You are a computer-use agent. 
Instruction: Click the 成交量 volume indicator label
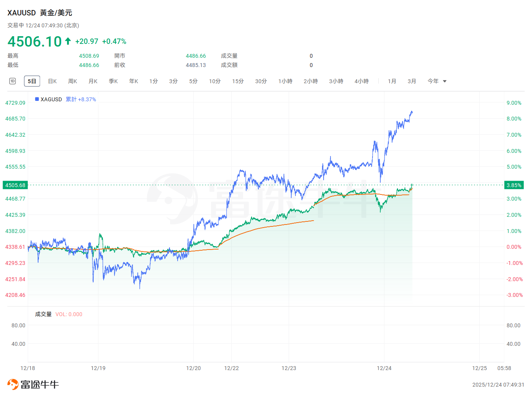tap(43, 314)
